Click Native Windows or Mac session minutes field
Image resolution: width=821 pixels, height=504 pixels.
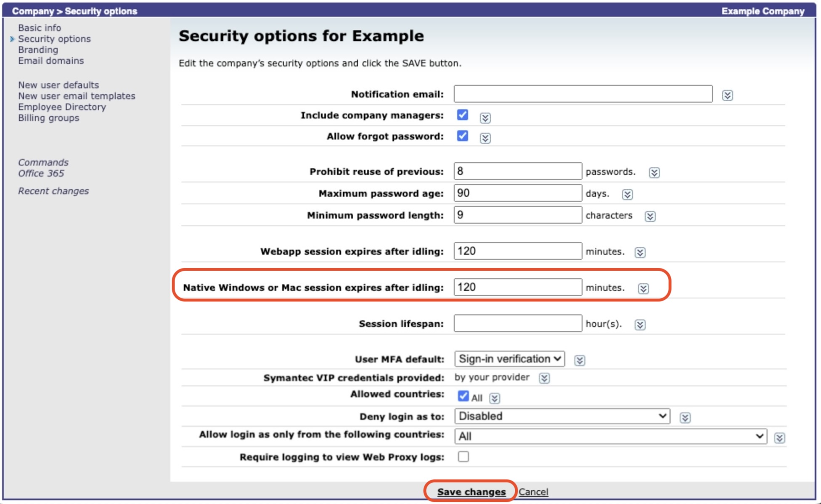(x=518, y=287)
